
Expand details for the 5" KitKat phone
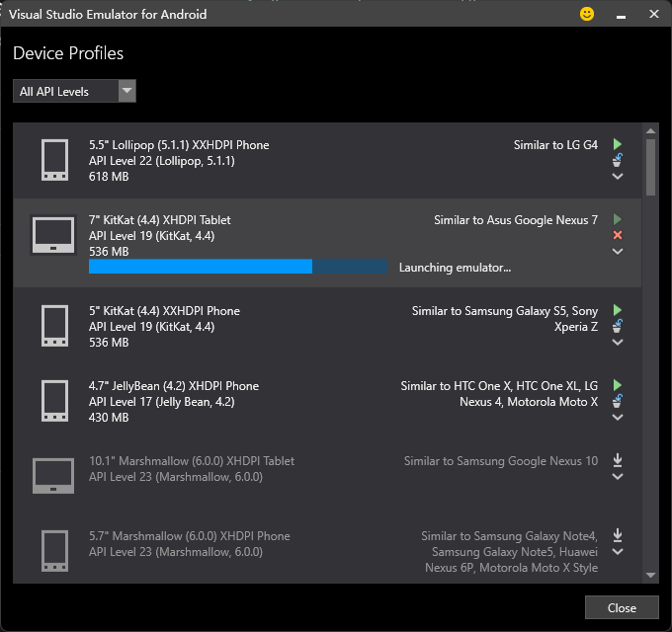[x=617, y=342]
